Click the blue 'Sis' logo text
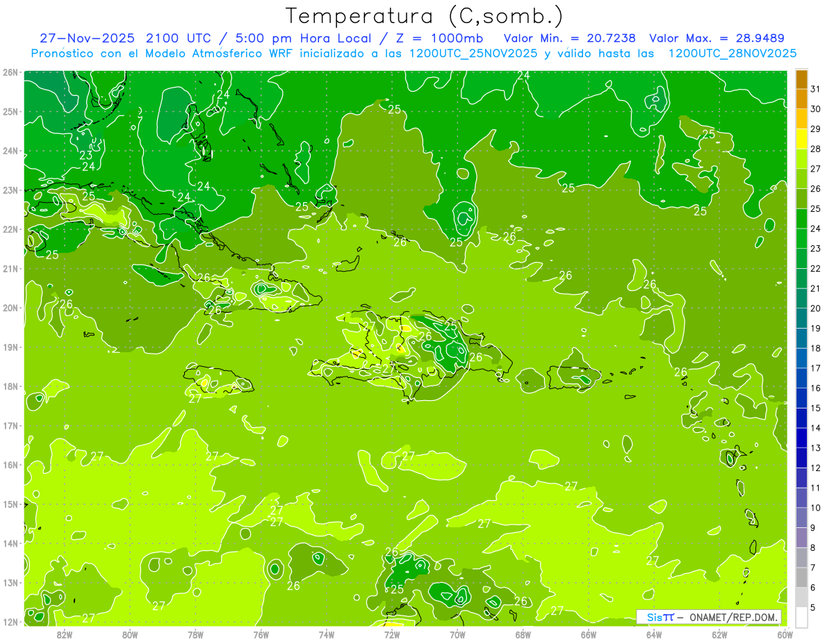The image size is (834, 644). click(x=655, y=617)
